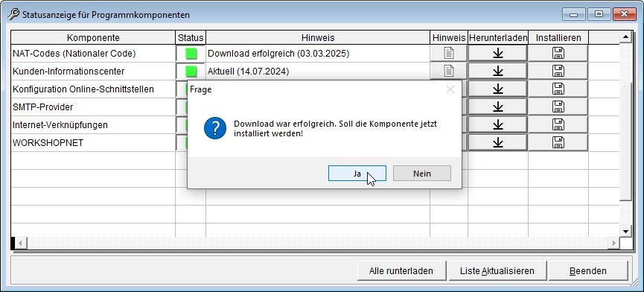Viewport: 644px width, 292px height.
Task: Close the Frage dialog with the X
Action: [450, 89]
